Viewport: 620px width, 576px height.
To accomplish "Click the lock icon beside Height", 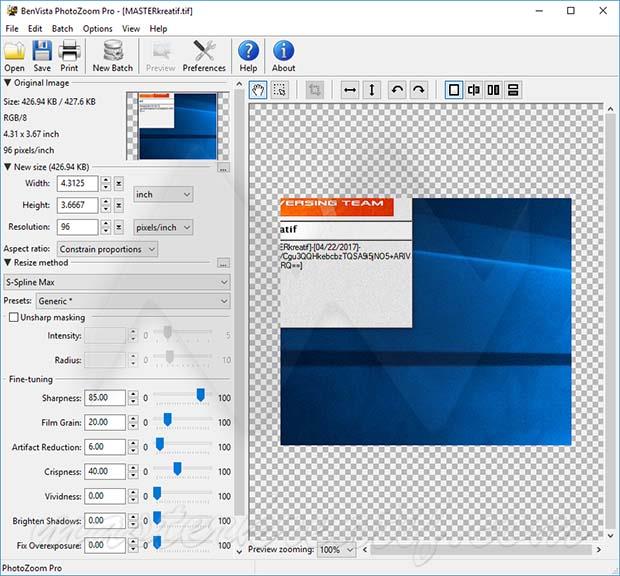I will (x=119, y=205).
